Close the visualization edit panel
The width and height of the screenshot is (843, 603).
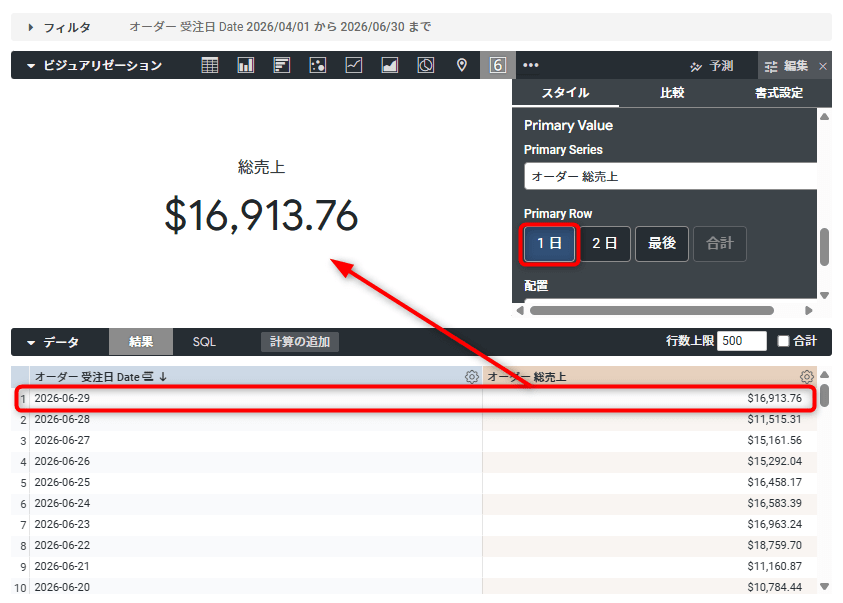click(x=823, y=66)
